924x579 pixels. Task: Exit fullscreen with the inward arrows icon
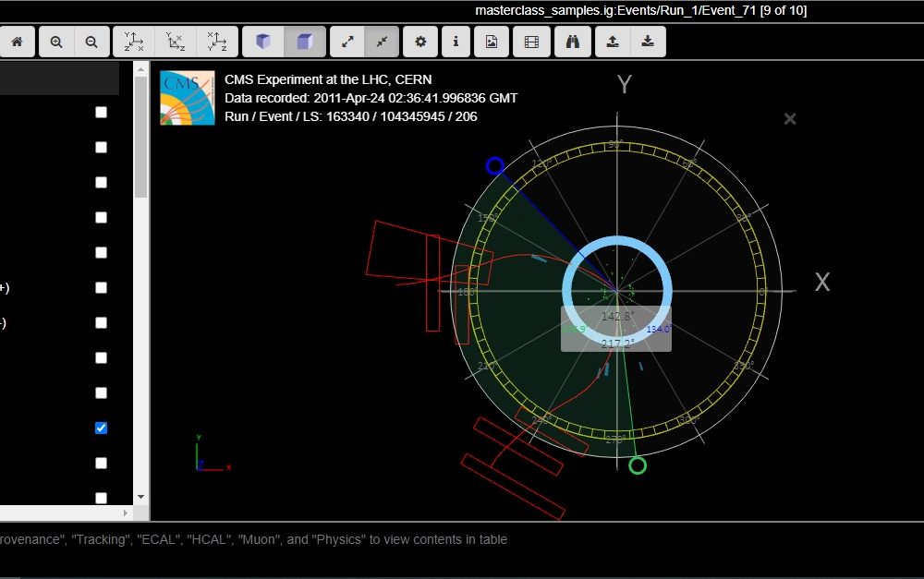click(382, 42)
